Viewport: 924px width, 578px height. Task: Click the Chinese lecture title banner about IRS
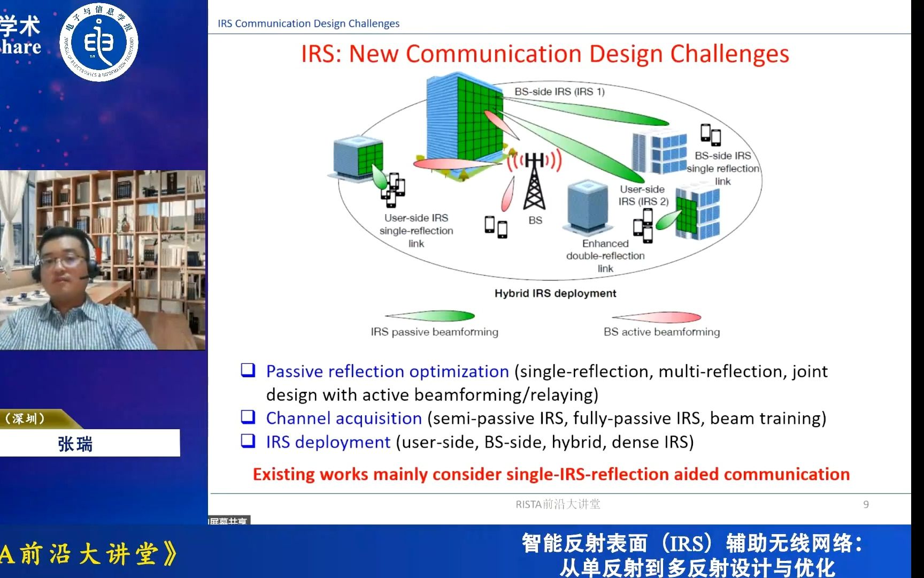(x=692, y=555)
